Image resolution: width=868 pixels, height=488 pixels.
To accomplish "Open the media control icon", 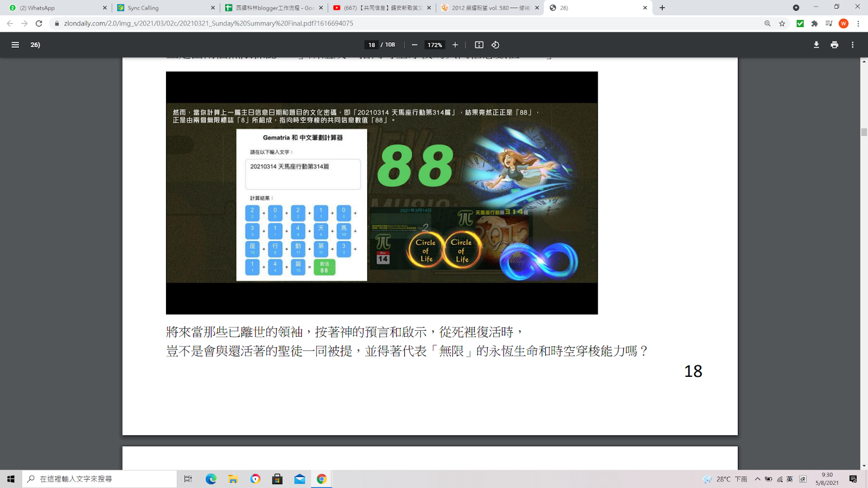I will point(829,23).
